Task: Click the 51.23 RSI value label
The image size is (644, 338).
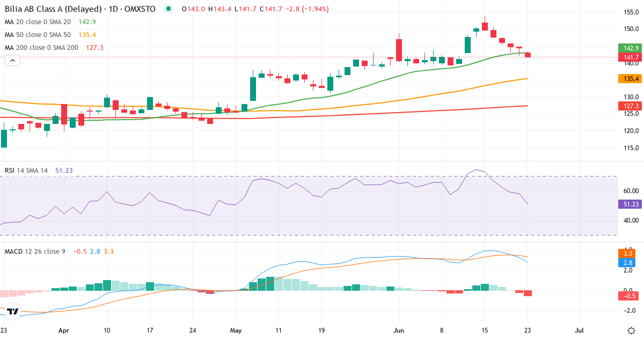Action: point(631,204)
